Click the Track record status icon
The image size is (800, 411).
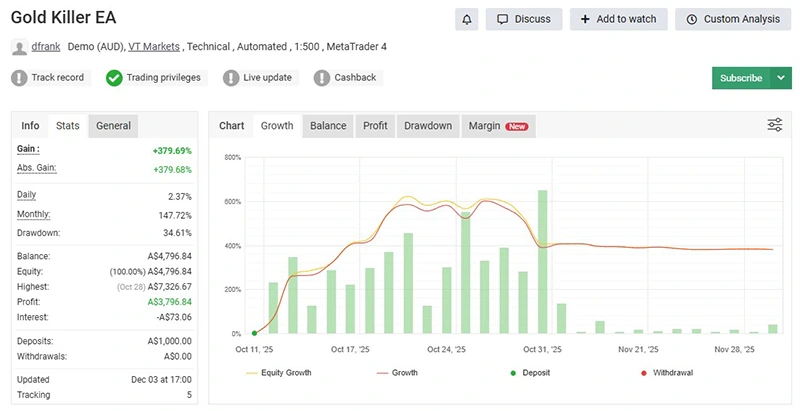click(x=20, y=78)
